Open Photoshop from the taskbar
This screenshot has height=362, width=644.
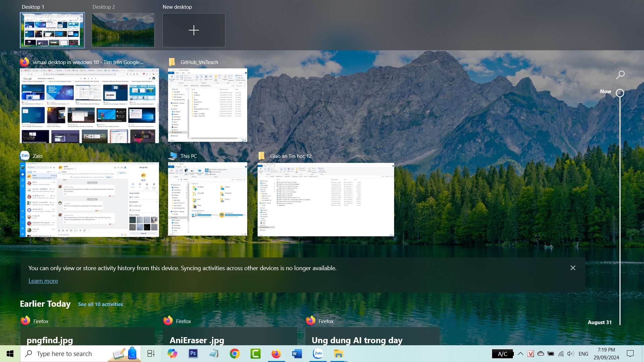click(x=193, y=354)
